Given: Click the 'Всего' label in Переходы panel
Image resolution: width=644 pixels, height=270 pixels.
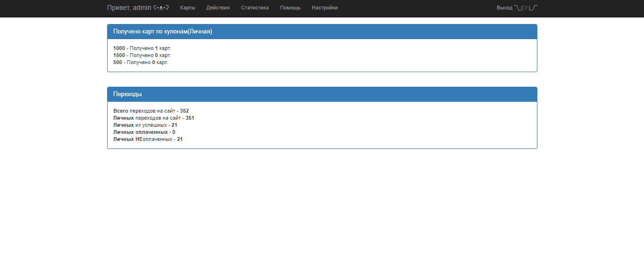Looking at the screenshot, I should tap(121, 111).
